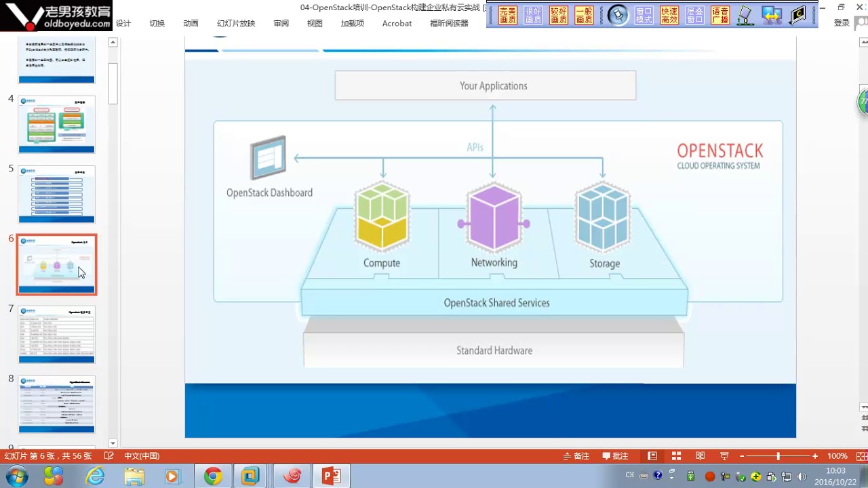This screenshot has width=868, height=488.
Task: Click the zoom in plus button
Action: click(x=815, y=456)
